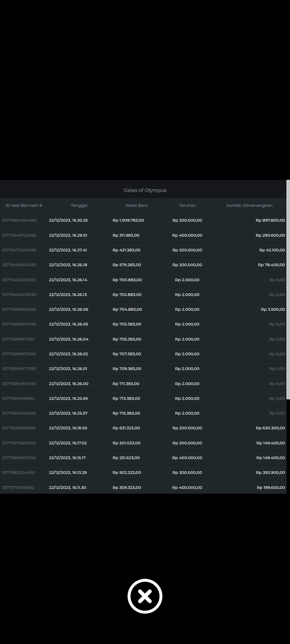Click the 'Jumlah Dimenangkan' column header
290x644 pixels.
click(249, 205)
